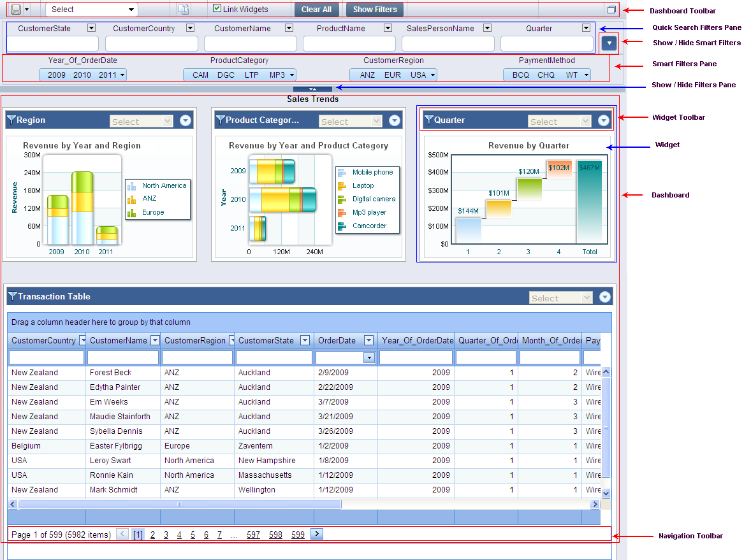Go to next page in navigation toolbar
The height and width of the screenshot is (560, 744).
pyautogui.click(x=316, y=534)
